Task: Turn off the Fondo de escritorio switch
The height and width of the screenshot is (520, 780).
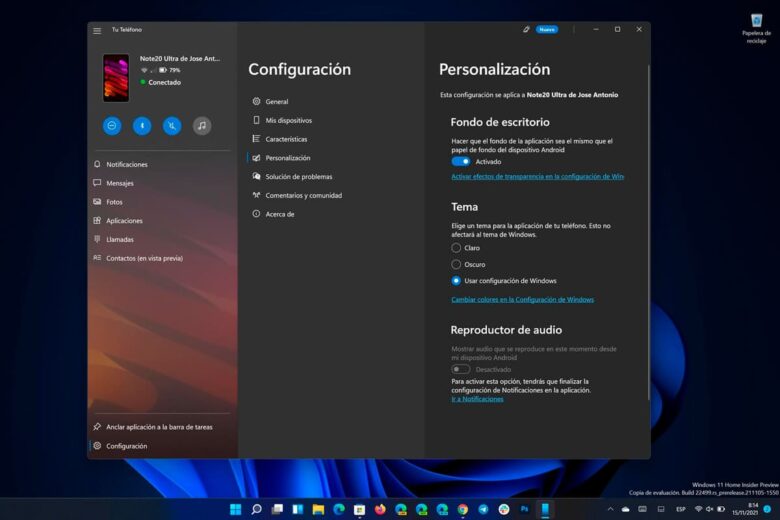Action: (x=461, y=161)
